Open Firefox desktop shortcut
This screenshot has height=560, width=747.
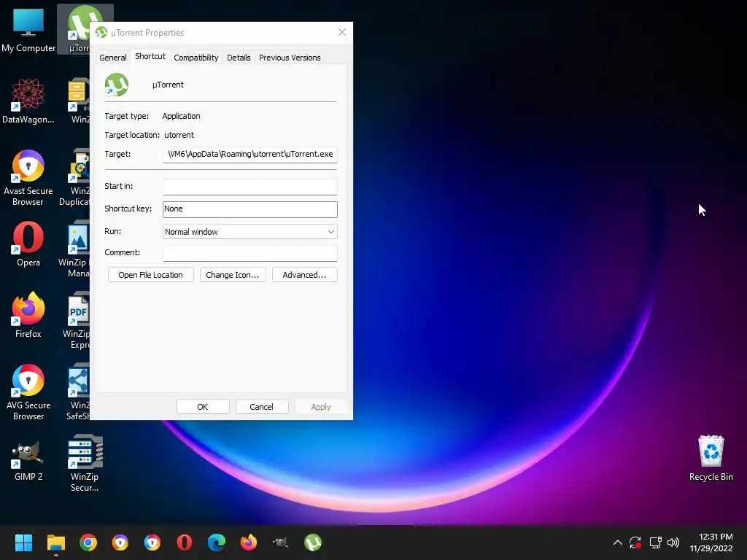click(28, 315)
